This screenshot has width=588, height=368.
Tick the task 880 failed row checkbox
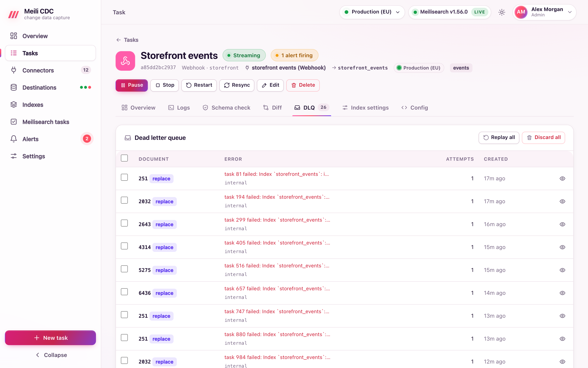click(x=124, y=338)
